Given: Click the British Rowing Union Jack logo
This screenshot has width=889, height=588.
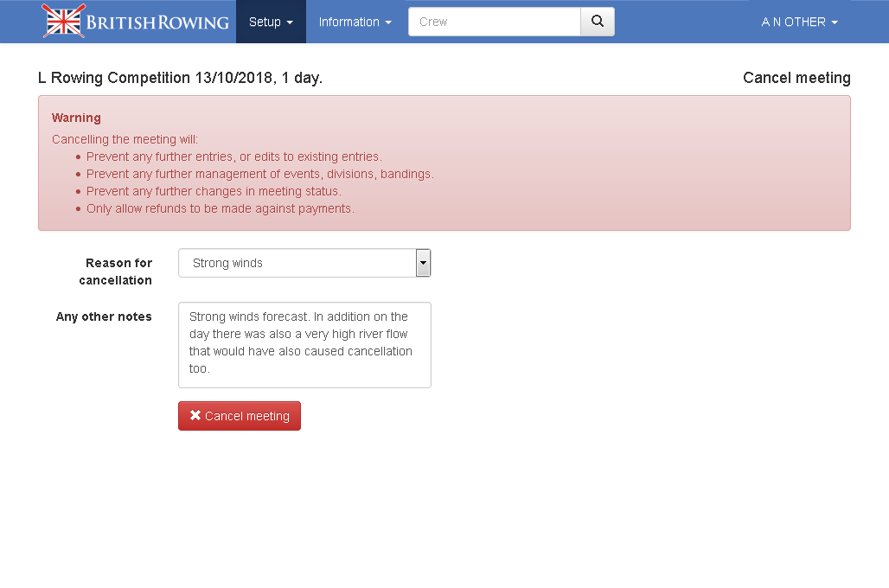Looking at the screenshot, I should click(x=64, y=22).
